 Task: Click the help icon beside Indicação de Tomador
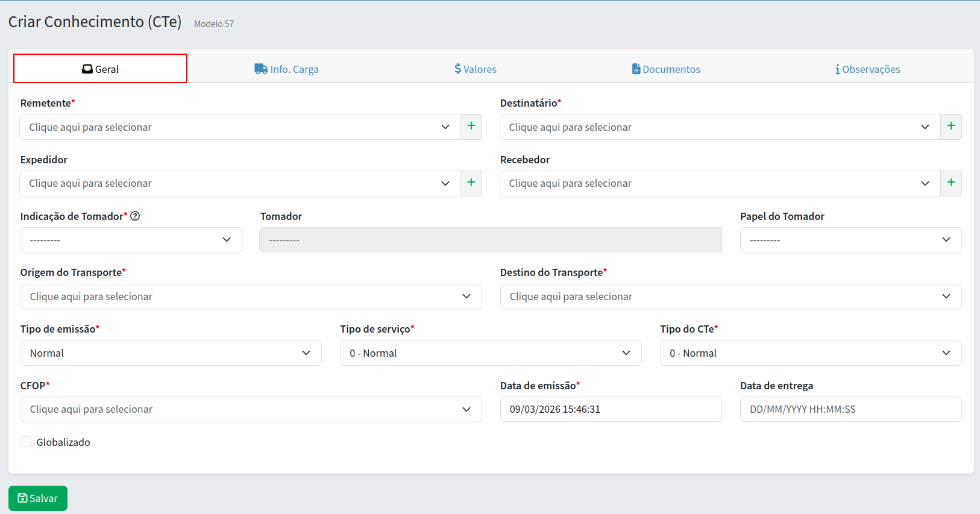point(135,216)
